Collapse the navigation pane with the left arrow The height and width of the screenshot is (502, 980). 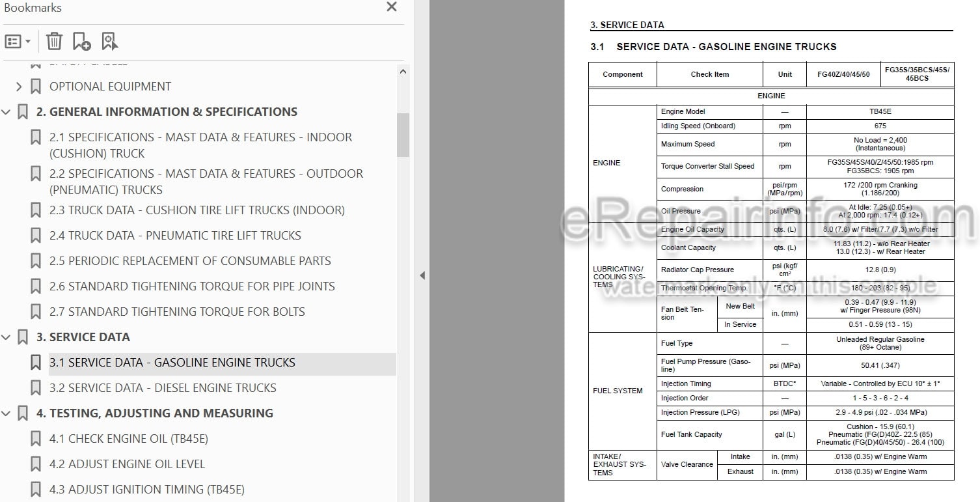point(422,275)
